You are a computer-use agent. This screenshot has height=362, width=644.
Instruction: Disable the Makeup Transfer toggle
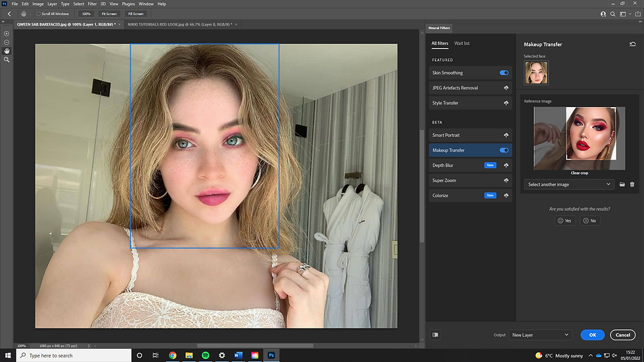504,150
